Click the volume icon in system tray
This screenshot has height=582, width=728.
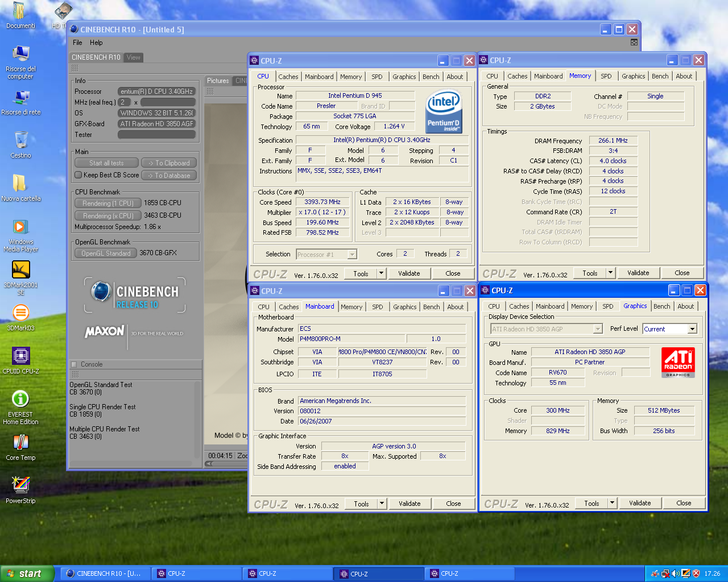[x=675, y=573]
